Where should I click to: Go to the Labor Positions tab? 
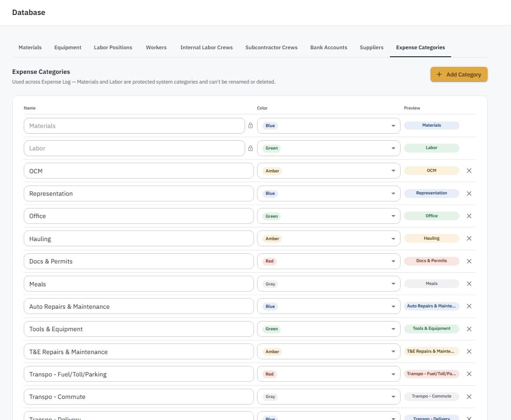click(x=113, y=47)
